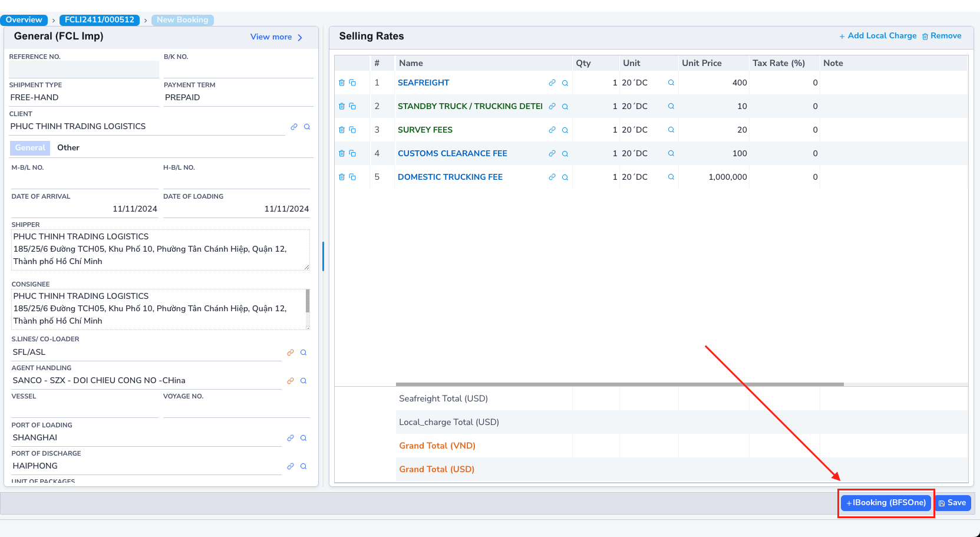This screenshot has width=980, height=537.
Task: Open the Shipment Type FREE-HAND field
Action: point(83,98)
